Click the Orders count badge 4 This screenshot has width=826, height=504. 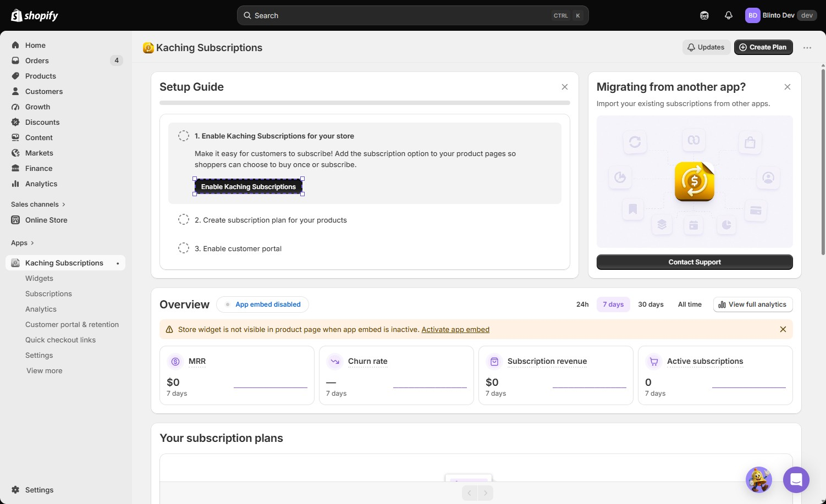117,60
